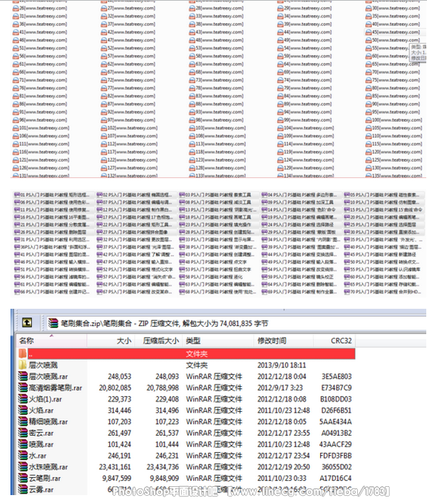
Task: Click the file icon of 32[www.teatreexy.com]
Action: point(104,16)
